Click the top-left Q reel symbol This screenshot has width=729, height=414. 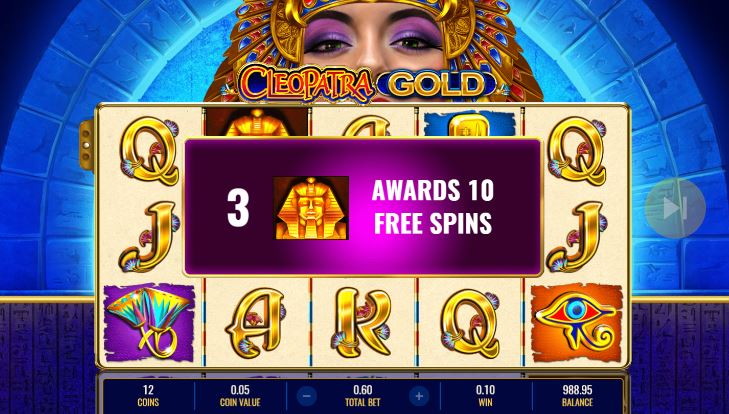[x=149, y=151]
